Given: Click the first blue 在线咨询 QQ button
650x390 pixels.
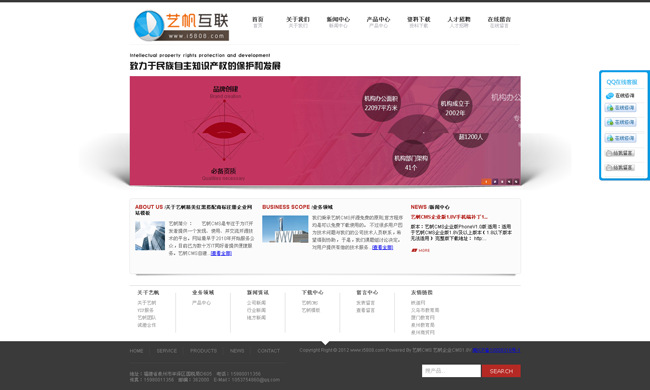Looking at the screenshot, I should (x=620, y=108).
